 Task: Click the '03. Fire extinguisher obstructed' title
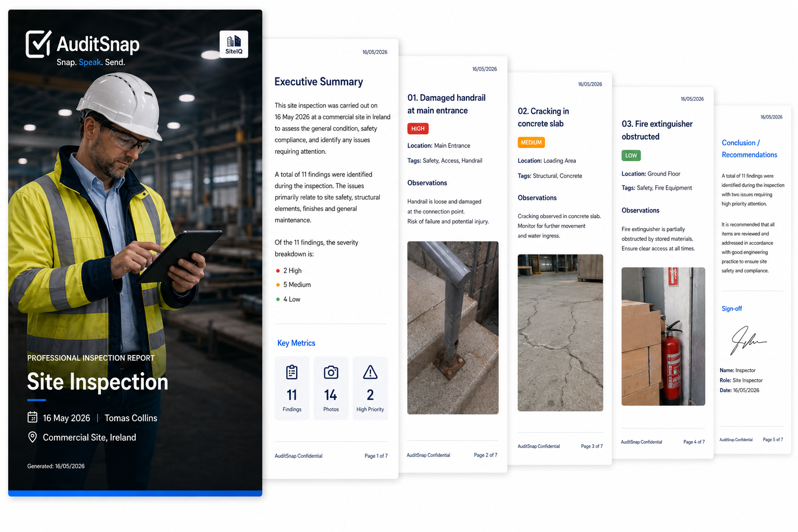point(657,130)
